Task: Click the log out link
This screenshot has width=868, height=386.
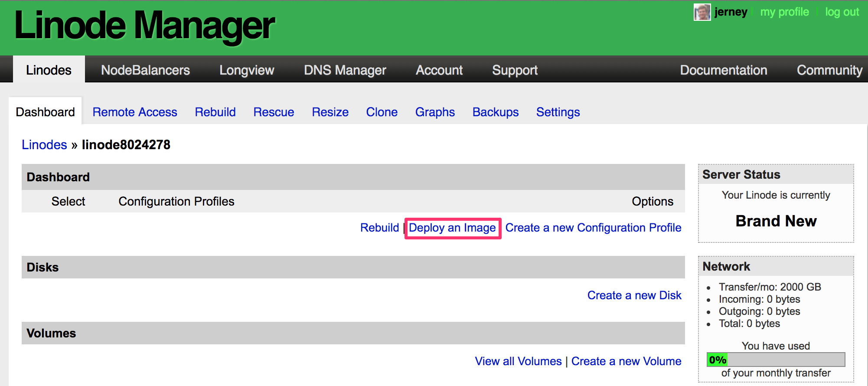Action: 842,12
